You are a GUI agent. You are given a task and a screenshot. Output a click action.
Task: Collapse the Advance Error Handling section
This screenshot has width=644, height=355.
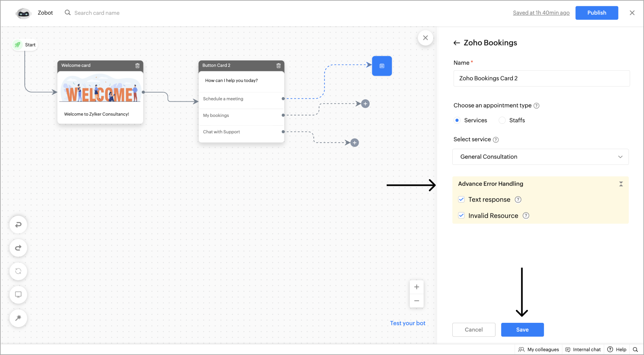point(621,184)
